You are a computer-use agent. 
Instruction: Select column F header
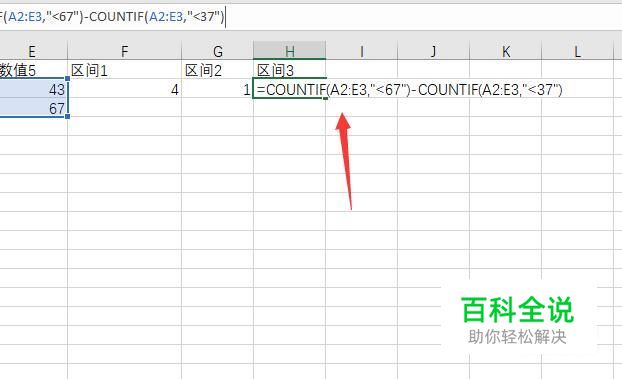click(x=125, y=51)
